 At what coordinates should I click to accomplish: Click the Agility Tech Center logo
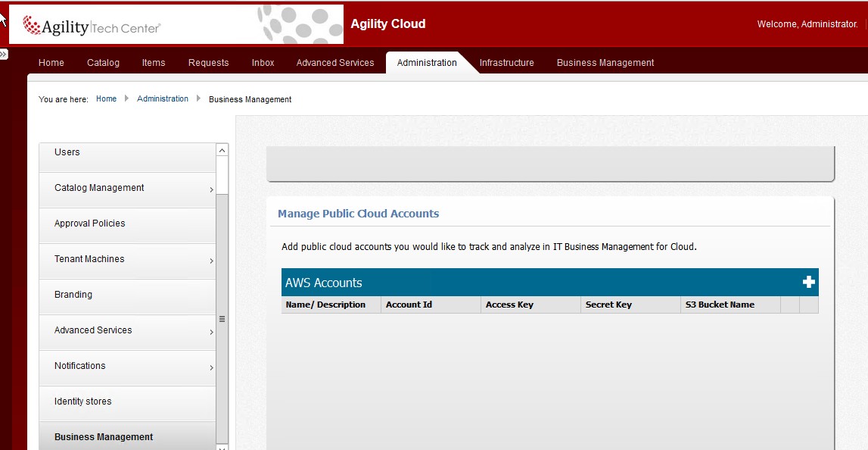pyautogui.click(x=92, y=27)
